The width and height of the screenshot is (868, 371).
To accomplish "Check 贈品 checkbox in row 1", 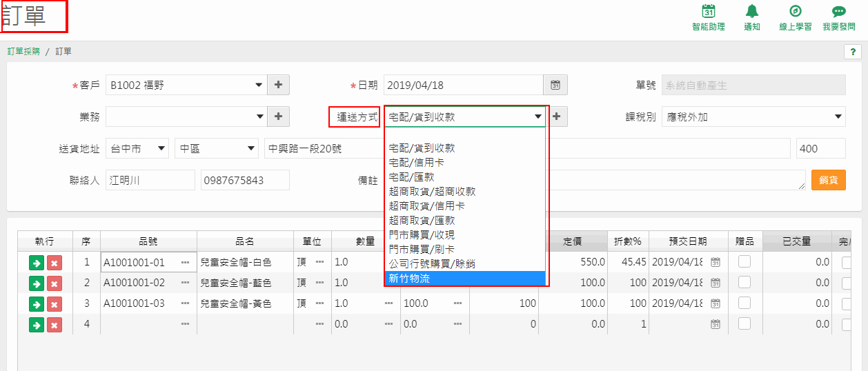I will coord(744,262).
